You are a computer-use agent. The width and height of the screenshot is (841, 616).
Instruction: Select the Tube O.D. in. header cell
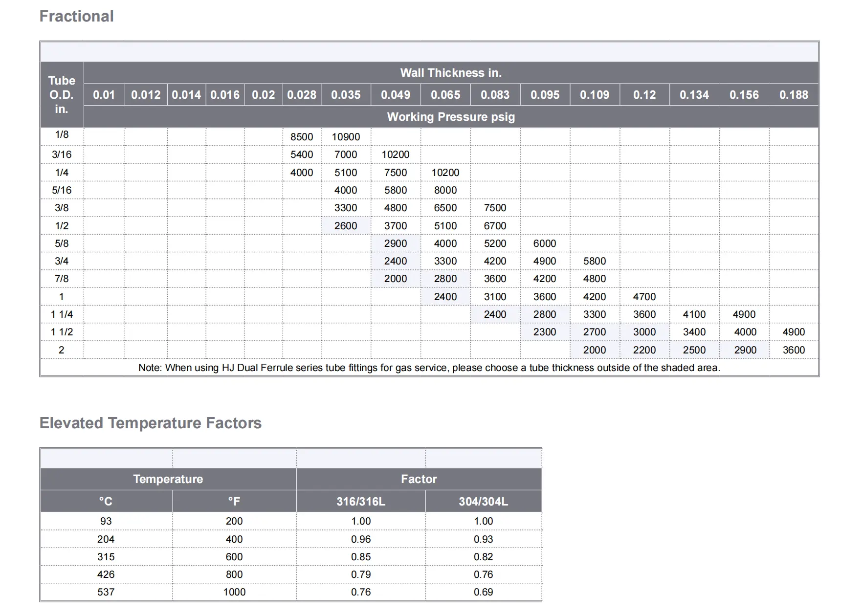pyautogui.click(x=62, y=95)
